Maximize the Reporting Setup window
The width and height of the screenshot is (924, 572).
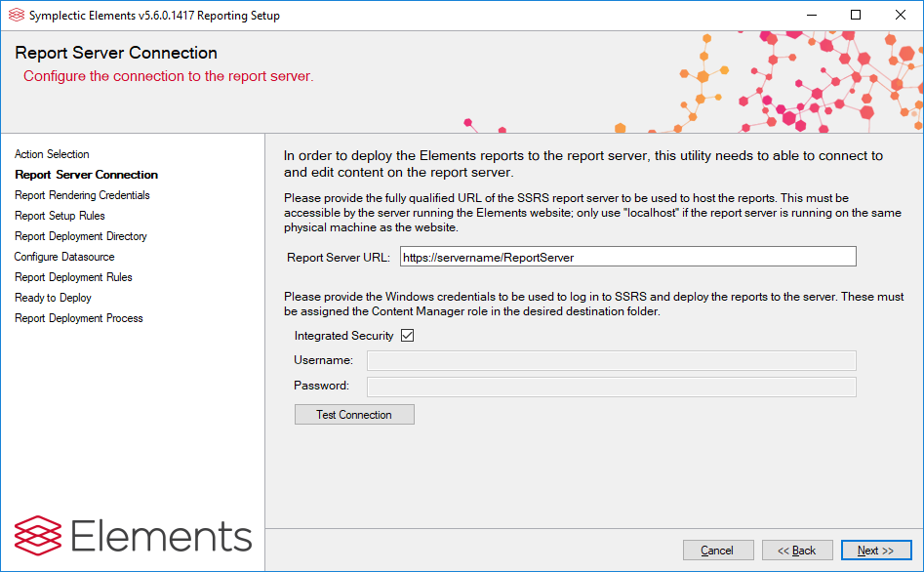pos(856,16)
